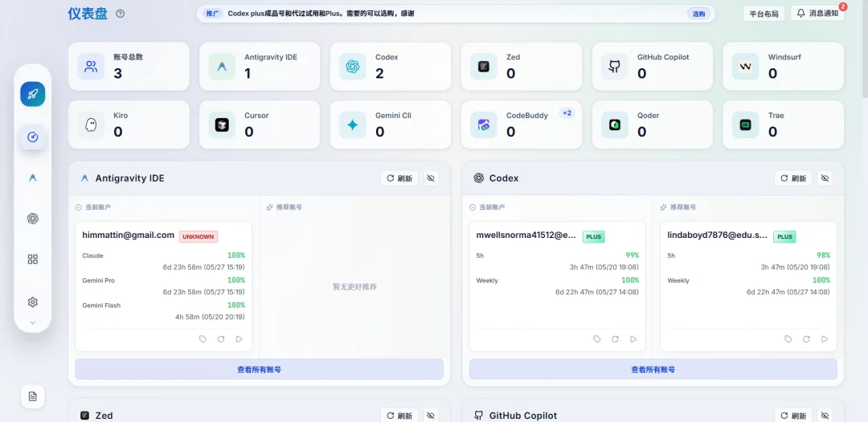Switch to lindaboyd7876 account via play icon
Viewport: 868px width, 422px height.
[x=825, y=339]
